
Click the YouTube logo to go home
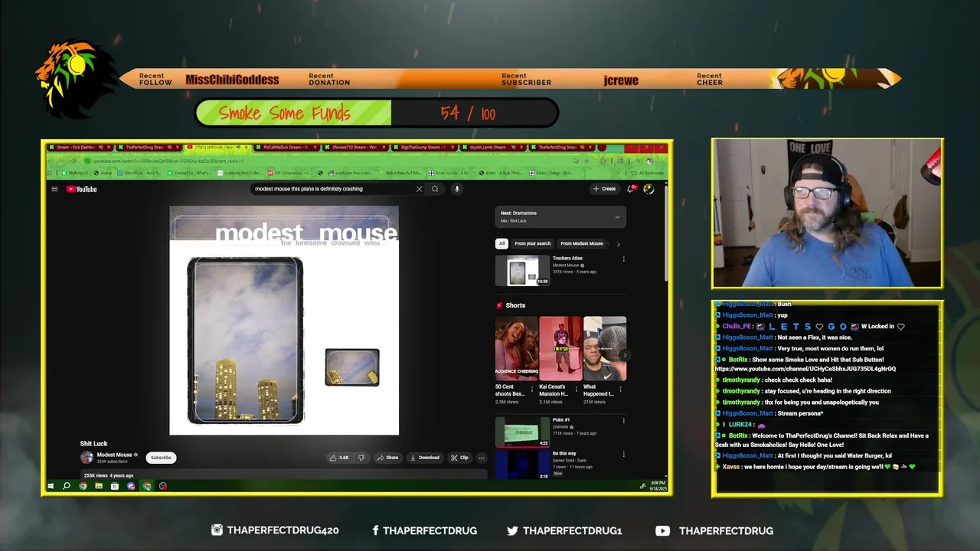coord(81,189)
